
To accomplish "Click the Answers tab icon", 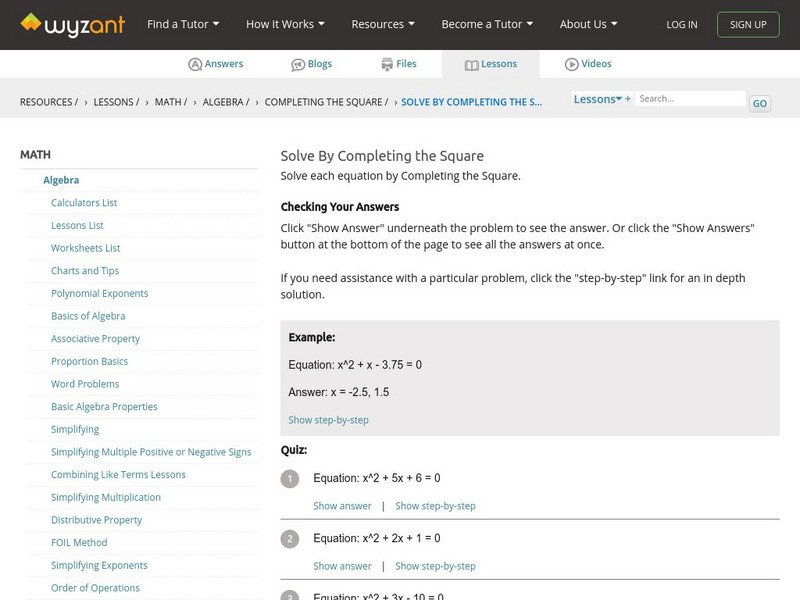I will [195, 64].
